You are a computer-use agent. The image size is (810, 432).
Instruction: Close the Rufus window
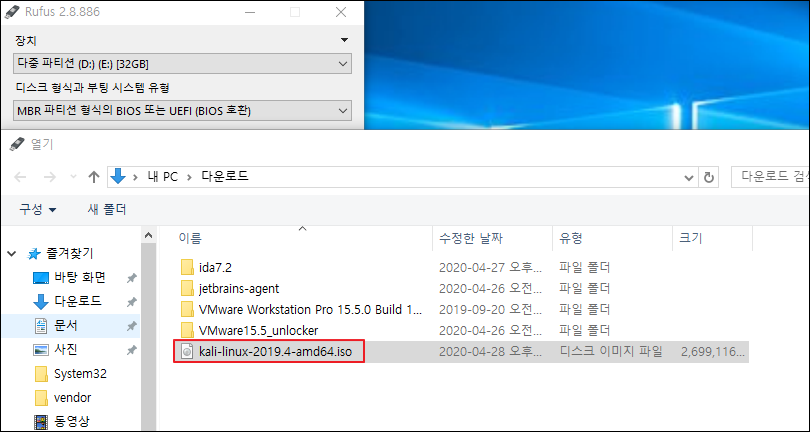(x=340, y=12)
